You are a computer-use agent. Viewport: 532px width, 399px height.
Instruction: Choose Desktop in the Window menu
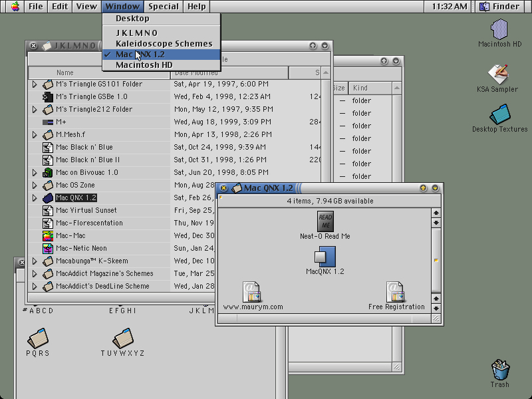click(x=162, y=19)
